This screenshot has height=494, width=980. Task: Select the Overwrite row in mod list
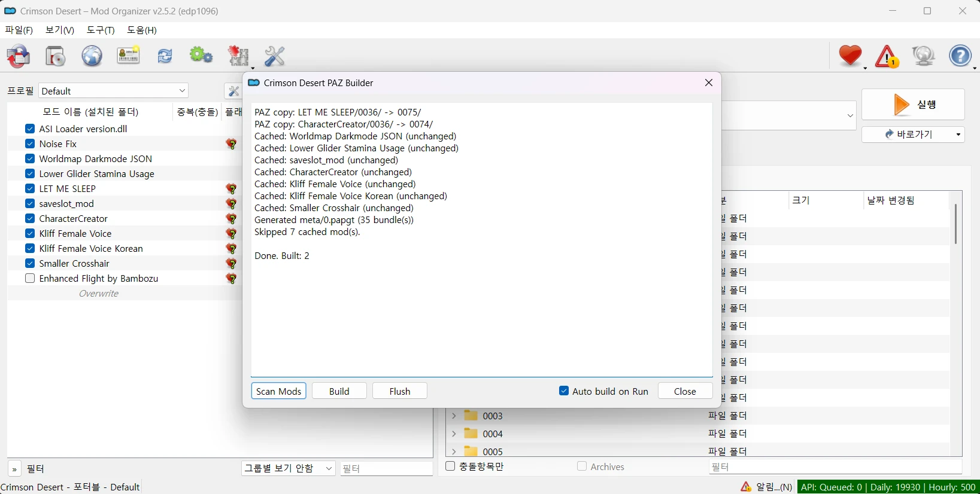click(x=124, y=293)
